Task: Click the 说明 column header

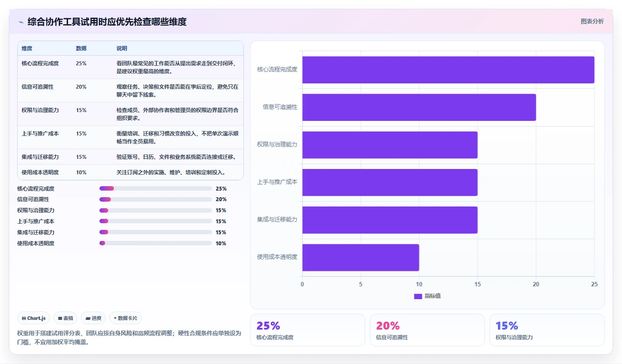Action: click(122, 49)
